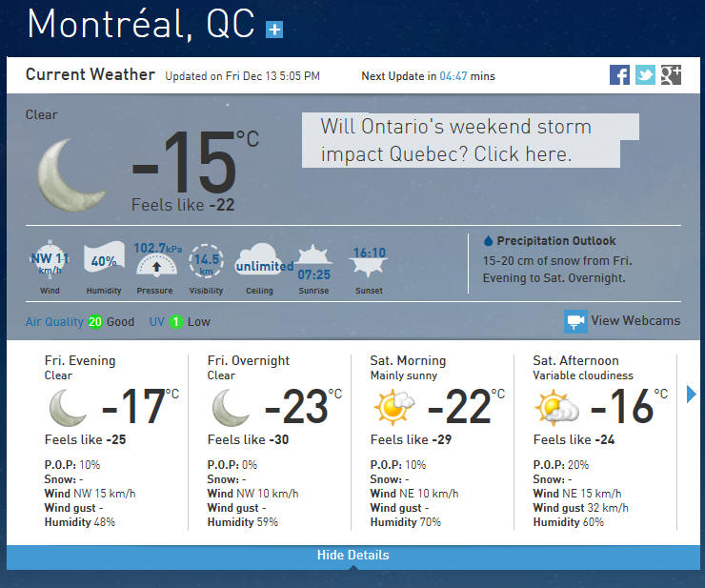Open Ontario's weekend storm banner
The height and width of the screenshot is (588, 705).
[x=470, y=140]
